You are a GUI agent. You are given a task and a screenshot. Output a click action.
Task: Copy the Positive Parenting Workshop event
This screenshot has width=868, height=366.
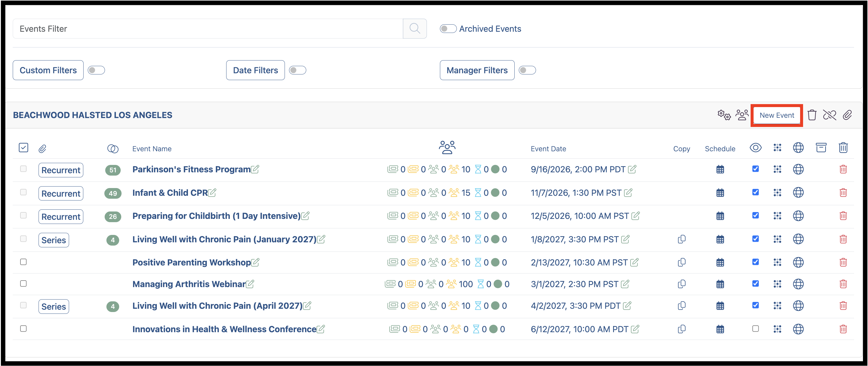[682, 262]
